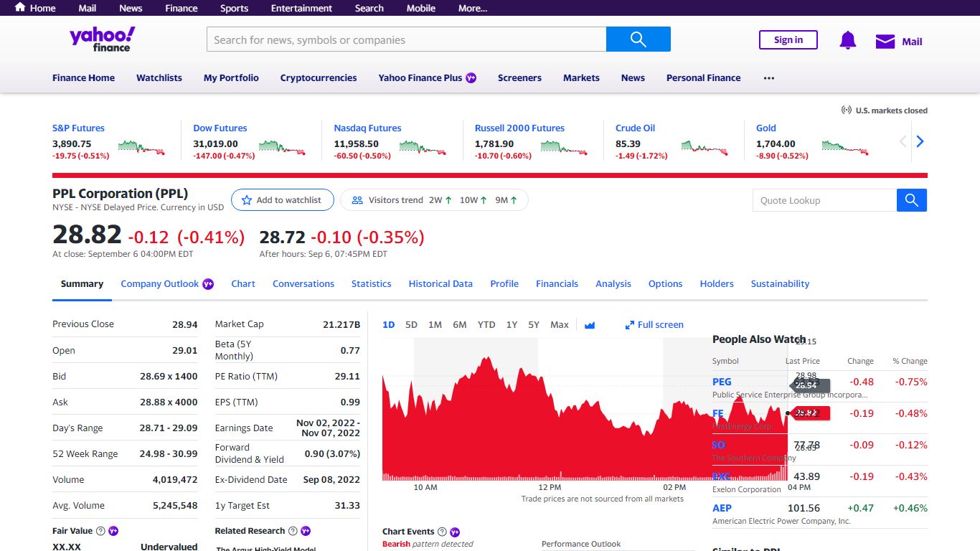
Task: Switch to the Chart tab
Action: click(243, 283)
